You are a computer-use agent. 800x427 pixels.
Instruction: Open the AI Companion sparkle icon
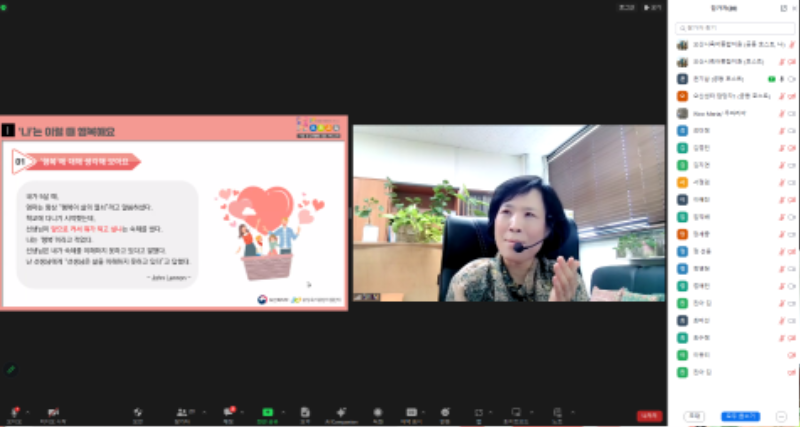pos(342,411)
